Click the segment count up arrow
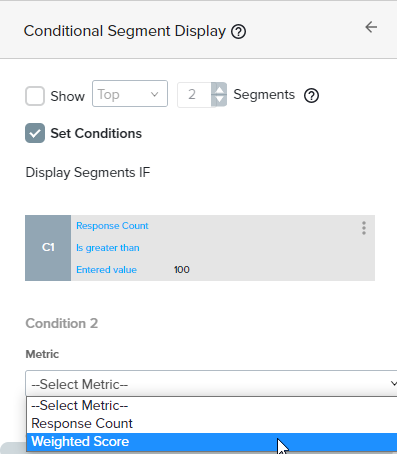Screen dimensions: 397x454 click(219, 89)
